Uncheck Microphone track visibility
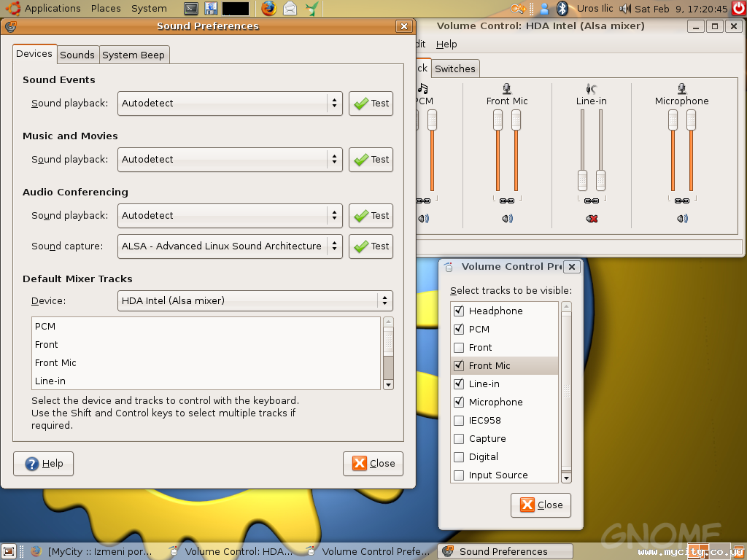747x560 pixels. tap(459, 402)
